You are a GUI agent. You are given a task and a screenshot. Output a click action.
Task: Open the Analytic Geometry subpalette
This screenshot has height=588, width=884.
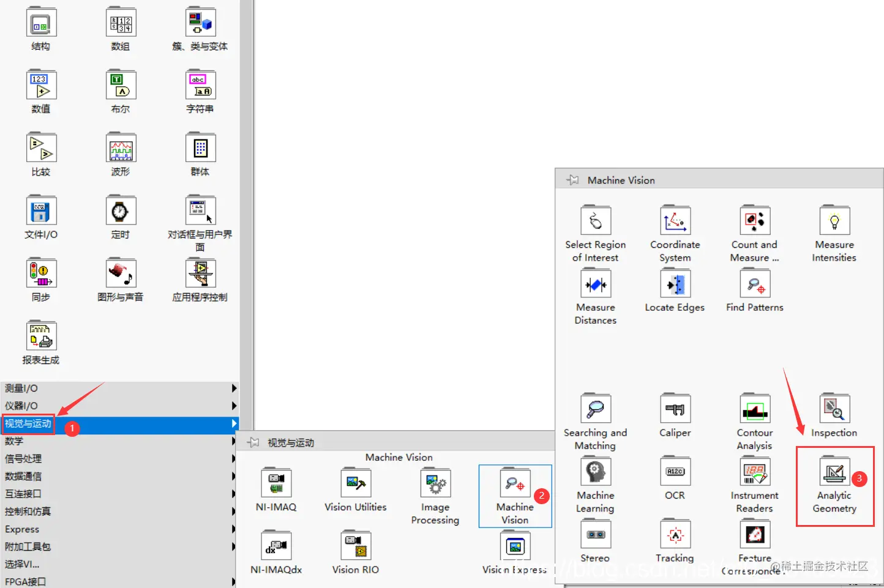834,472
